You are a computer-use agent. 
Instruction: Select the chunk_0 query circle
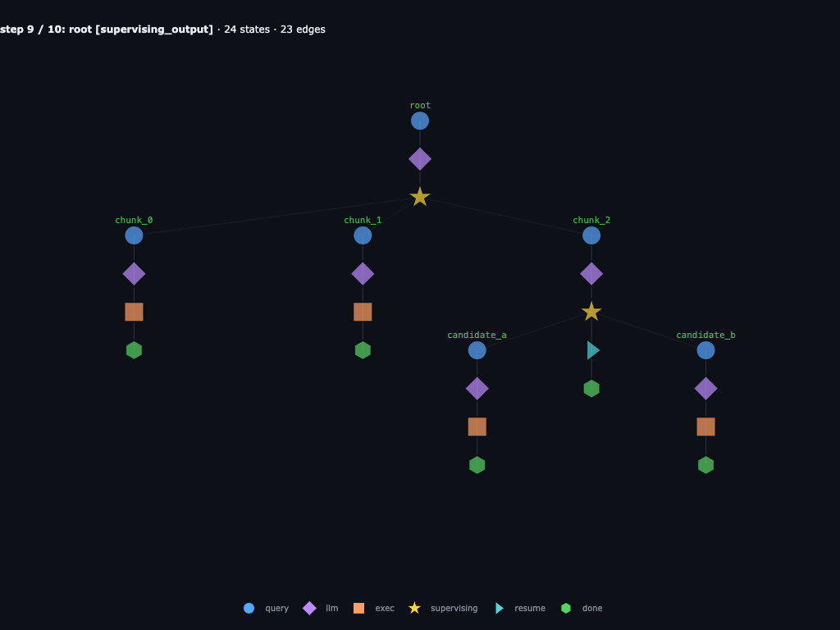[x=134, y=235]
